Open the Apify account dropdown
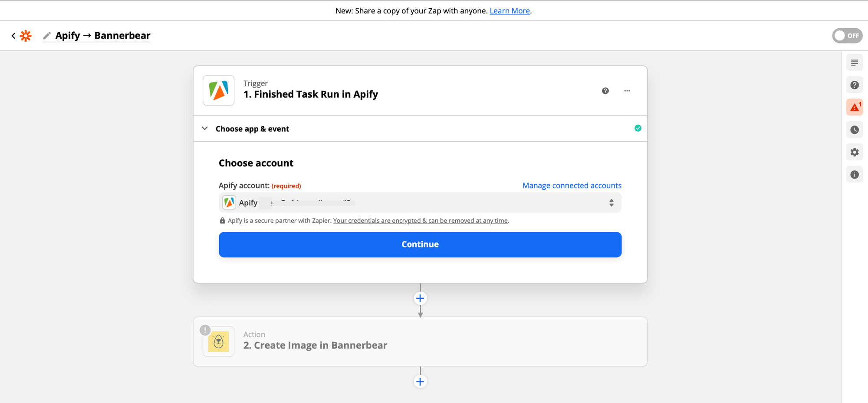This screenshot has height=403, width=868. 420,203
